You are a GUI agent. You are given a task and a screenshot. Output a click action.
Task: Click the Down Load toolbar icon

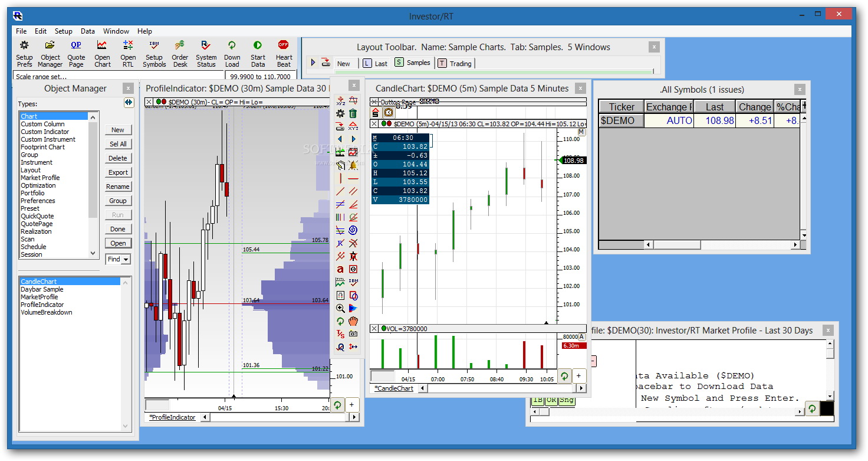pos(232,53)
